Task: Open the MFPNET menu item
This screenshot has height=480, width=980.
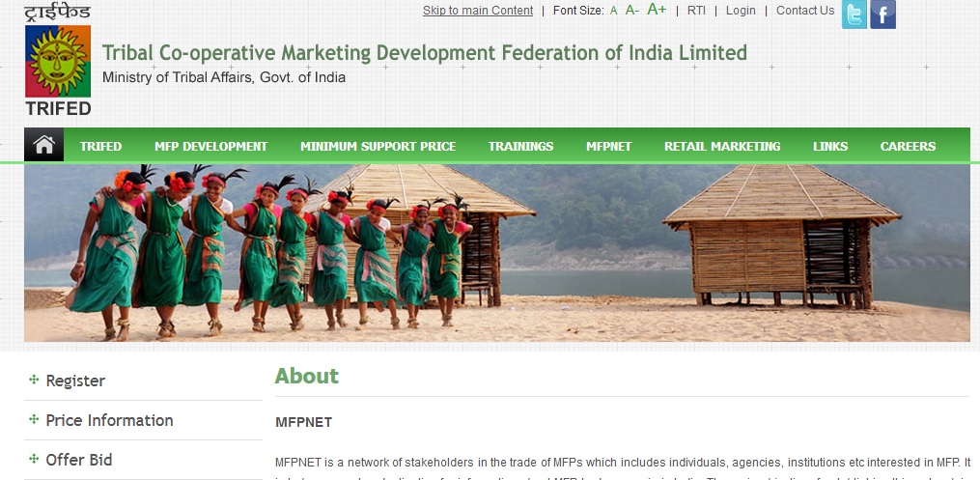Action: (608, 146)
